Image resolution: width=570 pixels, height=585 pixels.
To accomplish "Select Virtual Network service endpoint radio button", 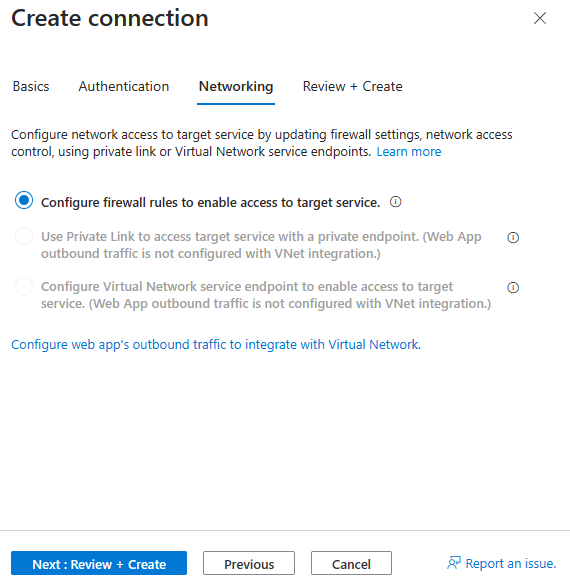I will [24, 286].
